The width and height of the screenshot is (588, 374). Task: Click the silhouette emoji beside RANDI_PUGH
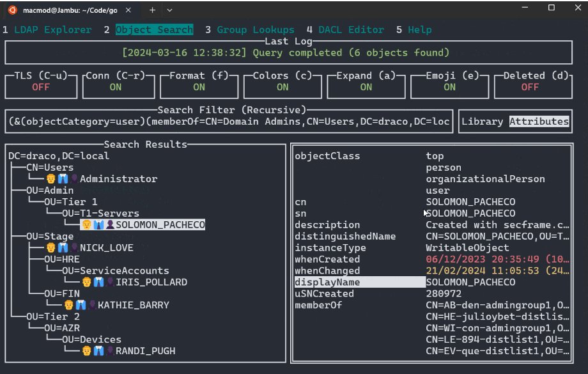pyautogui.click(x=110, y=351)
